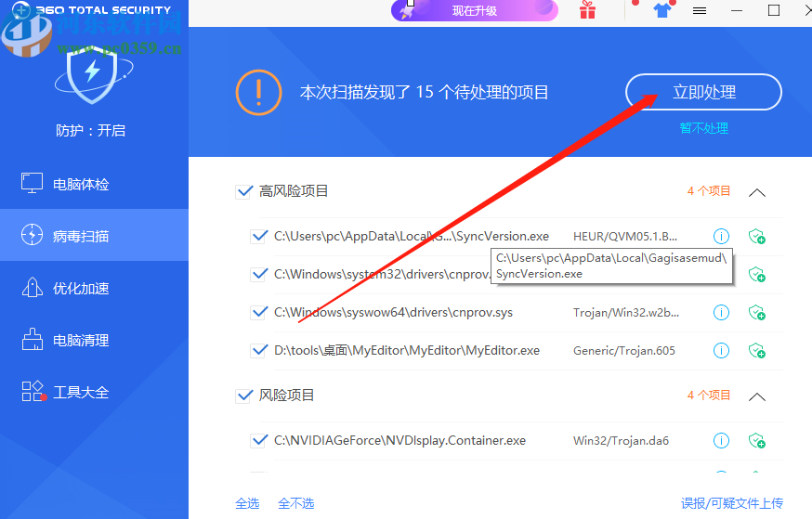Toggle the 风险项目 group checkbox
The image size is (812, 519).
244,396
